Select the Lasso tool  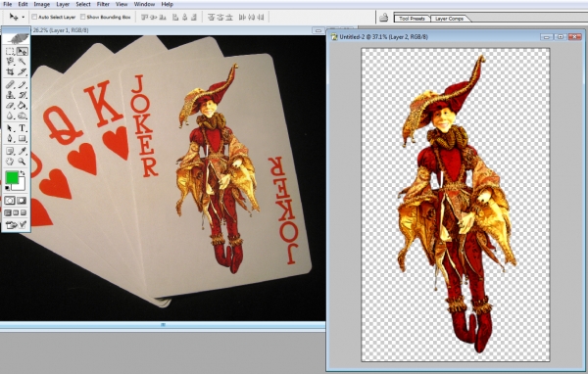point(10,61)
